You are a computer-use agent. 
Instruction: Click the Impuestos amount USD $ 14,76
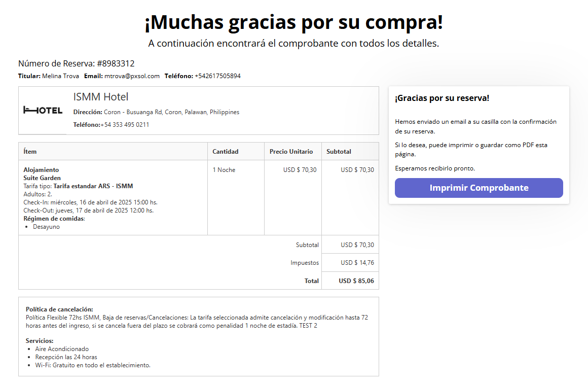[357, 263]
